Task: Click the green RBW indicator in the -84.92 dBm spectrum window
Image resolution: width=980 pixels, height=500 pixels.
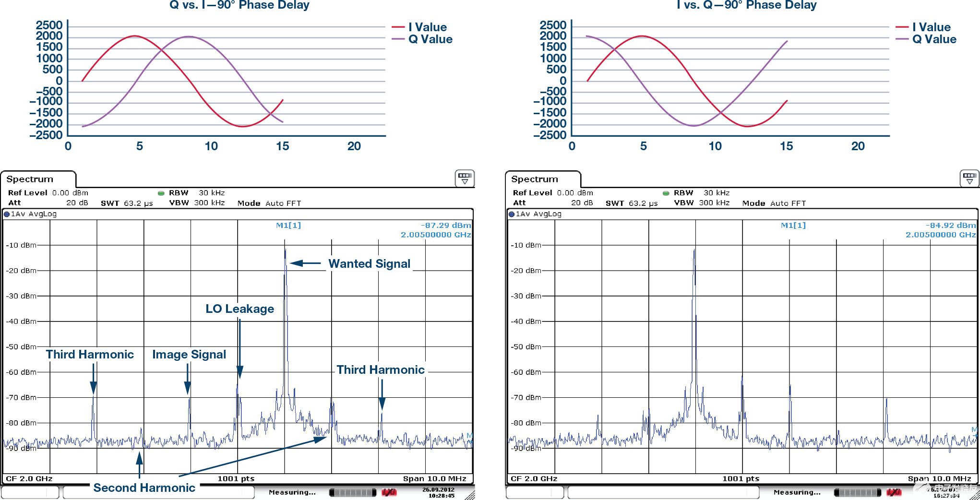Action: pos(666,193)
